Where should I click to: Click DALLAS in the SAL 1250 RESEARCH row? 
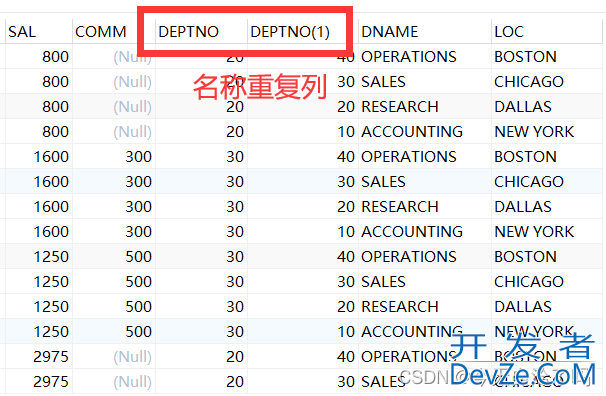(x=523, y=307)
